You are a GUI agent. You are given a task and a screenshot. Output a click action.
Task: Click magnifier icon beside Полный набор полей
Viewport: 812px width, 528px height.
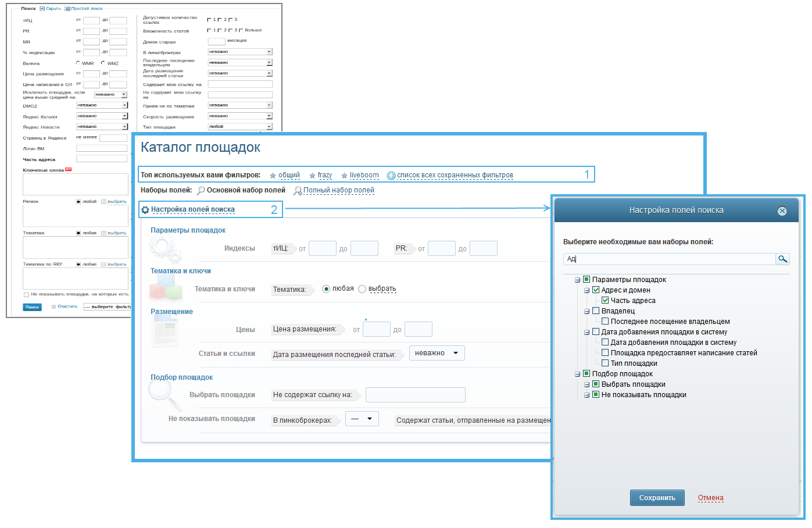pos(298,191)
